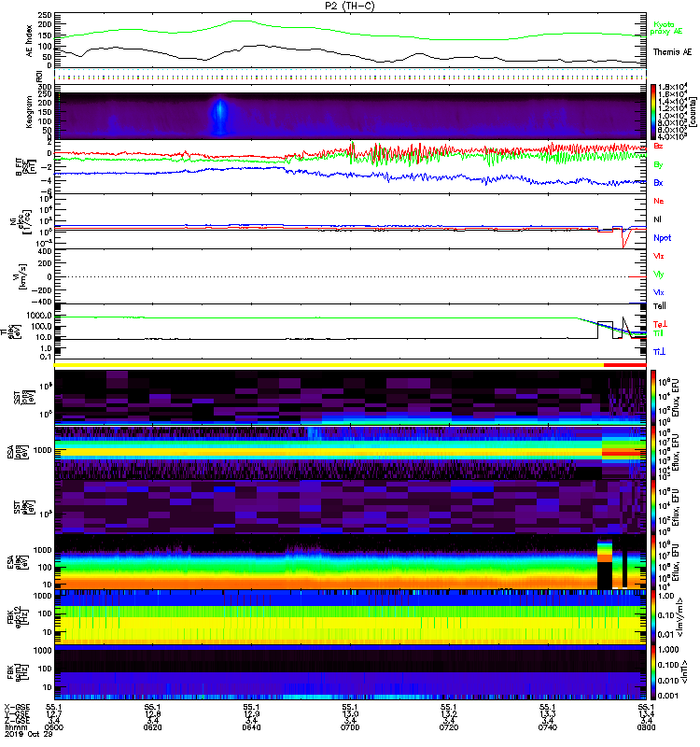Click the "AE Index" vertical axis label

click(x=29, y=41)
